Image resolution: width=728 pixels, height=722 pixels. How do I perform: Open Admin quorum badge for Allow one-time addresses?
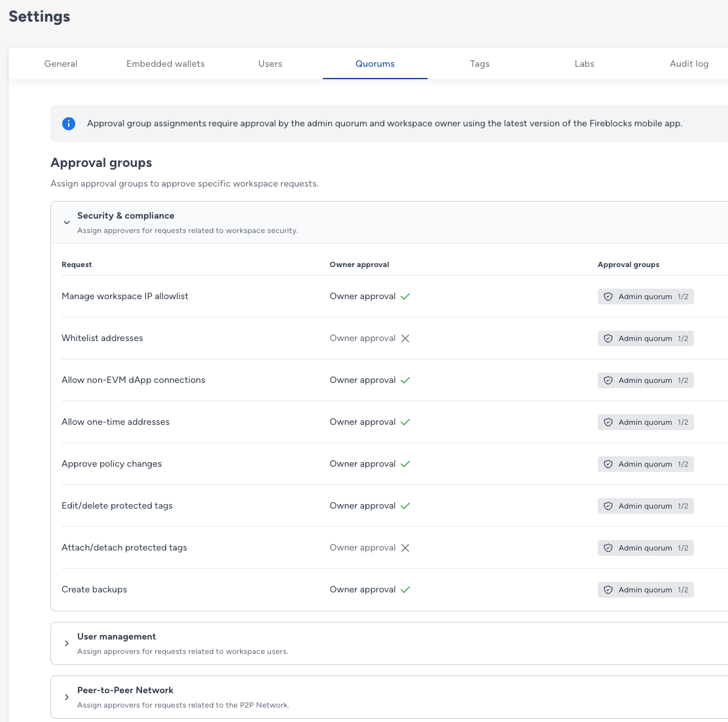(646, 422)
